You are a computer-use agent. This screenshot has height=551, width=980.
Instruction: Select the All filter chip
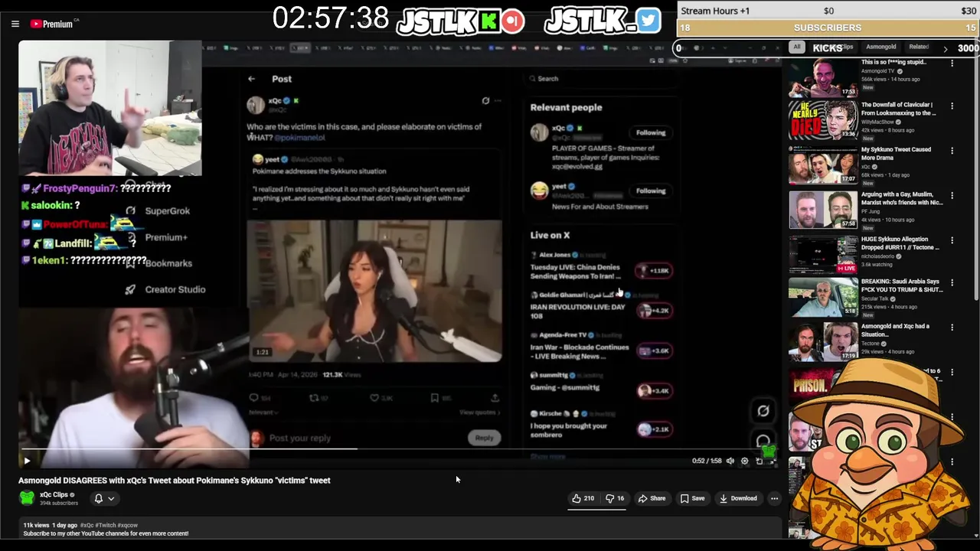coord(796,47)
